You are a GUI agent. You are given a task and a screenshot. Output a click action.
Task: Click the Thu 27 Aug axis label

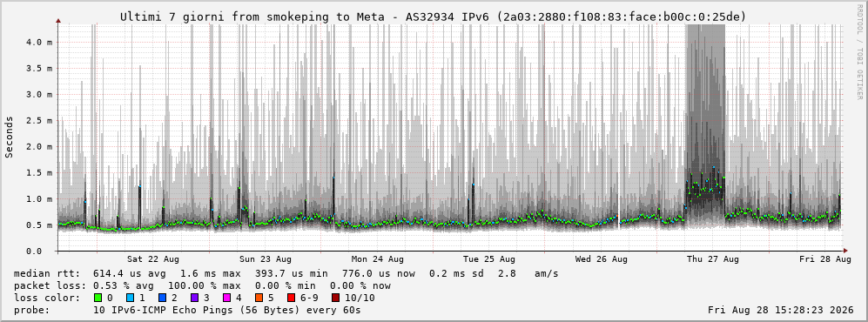point(713,259)
